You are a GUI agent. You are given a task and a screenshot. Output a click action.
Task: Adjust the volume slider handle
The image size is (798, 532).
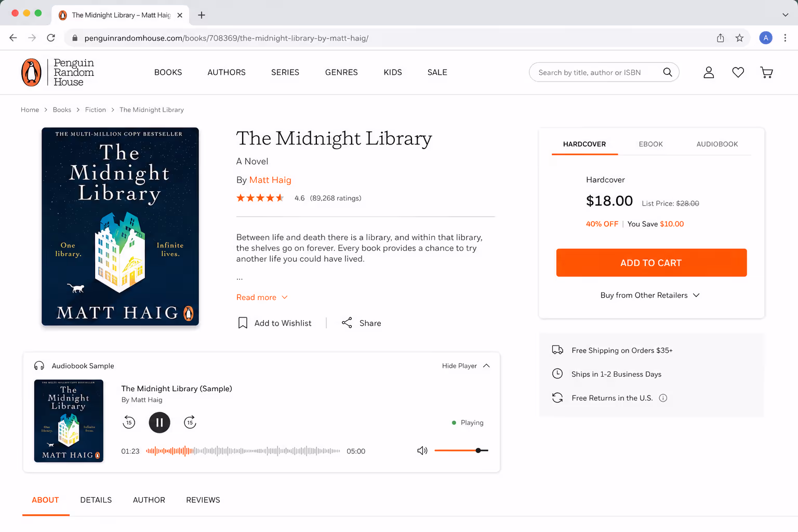(478, 450)
